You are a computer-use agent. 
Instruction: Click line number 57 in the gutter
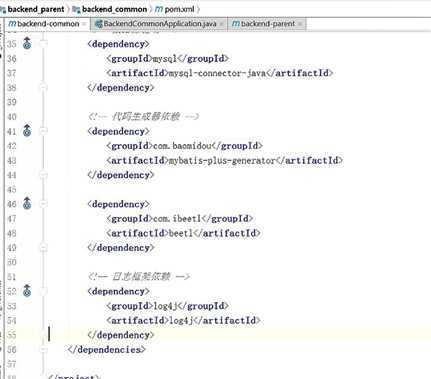click(x=12, y=364)
